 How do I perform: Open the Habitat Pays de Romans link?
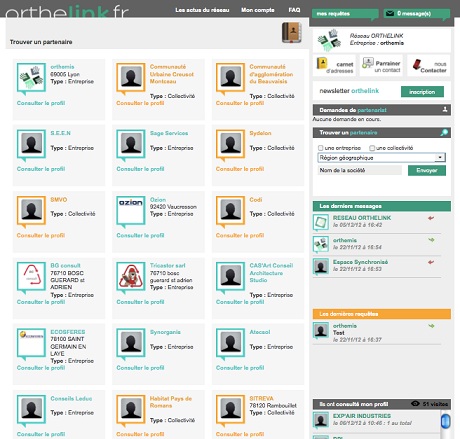pyautogui.click(x=171, y=402)
